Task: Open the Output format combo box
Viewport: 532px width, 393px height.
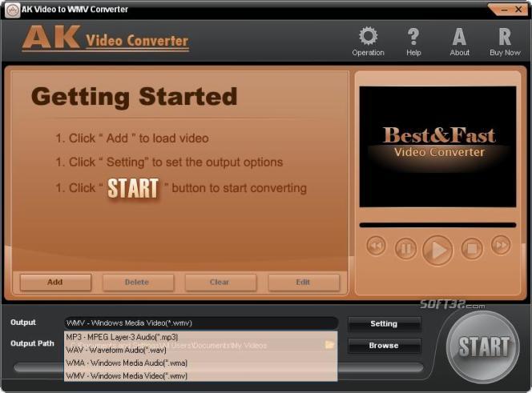Action: pyautogui.click(x=201, y=323)
